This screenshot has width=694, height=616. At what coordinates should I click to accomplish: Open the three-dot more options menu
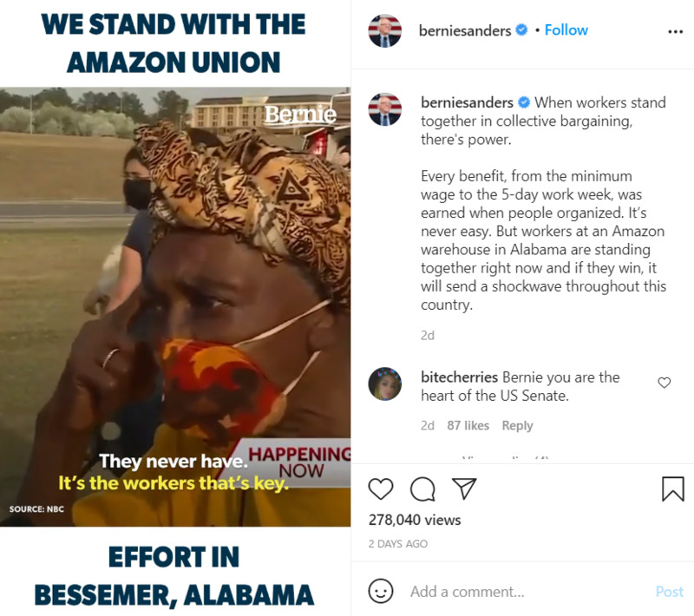tap(676, 31)
